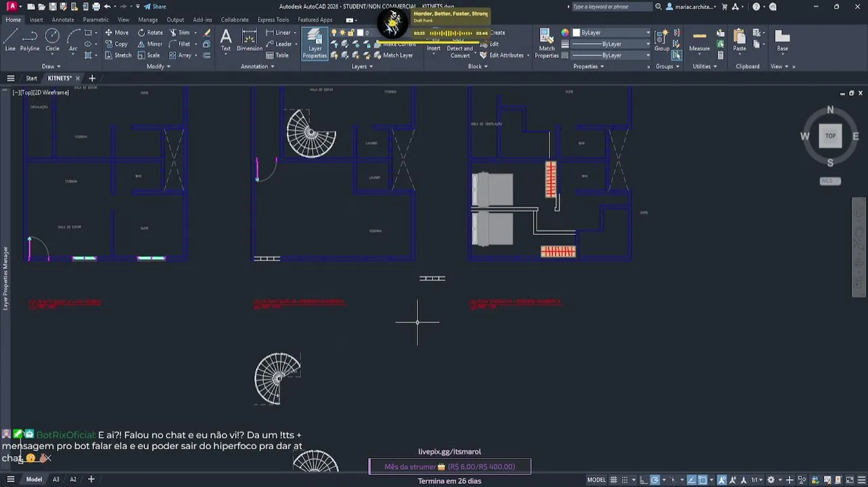Toggle snap mode in status bar
The height and width of the screenshot is (487, 868).
tap(624, 480)
